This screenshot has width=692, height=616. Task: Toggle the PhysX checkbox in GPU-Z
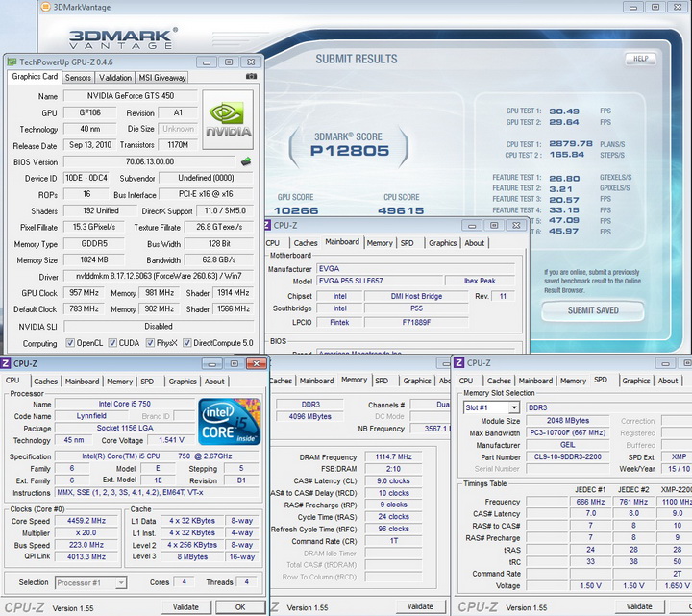150,343
